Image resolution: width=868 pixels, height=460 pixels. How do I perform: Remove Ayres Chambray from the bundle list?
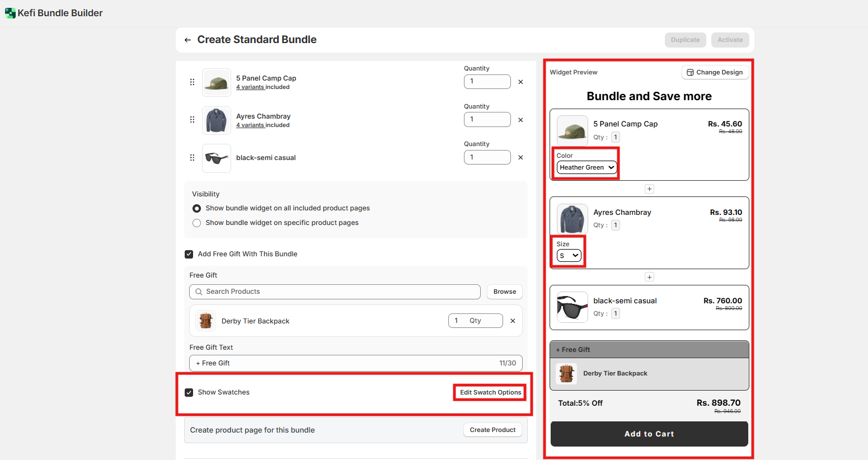pos(520,120)
